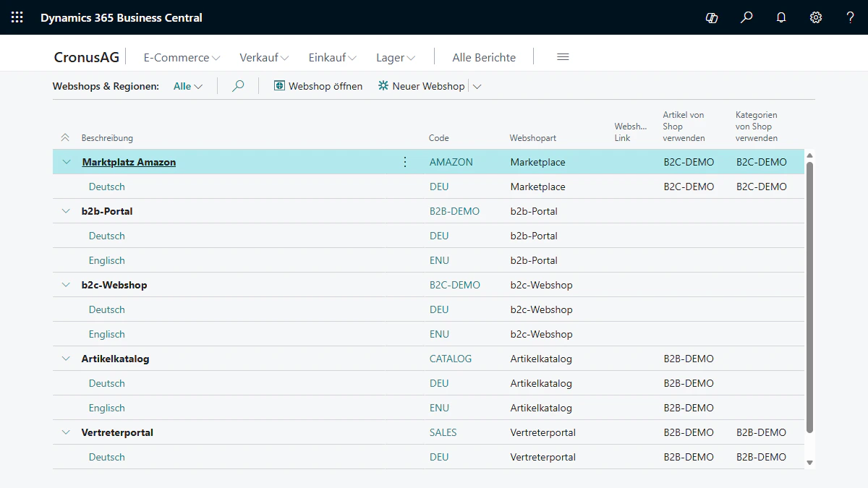Open the help question mark
The image size is (868, 488).
pos(851,17)
